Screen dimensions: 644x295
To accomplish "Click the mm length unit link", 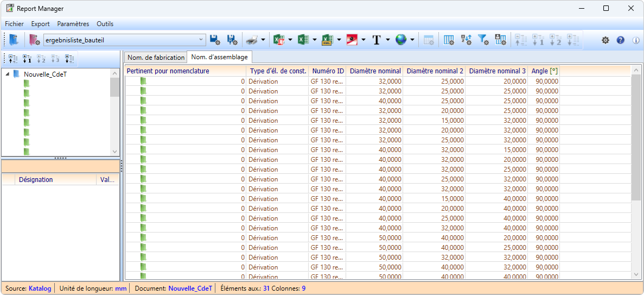I will click(x=120, y=288).
